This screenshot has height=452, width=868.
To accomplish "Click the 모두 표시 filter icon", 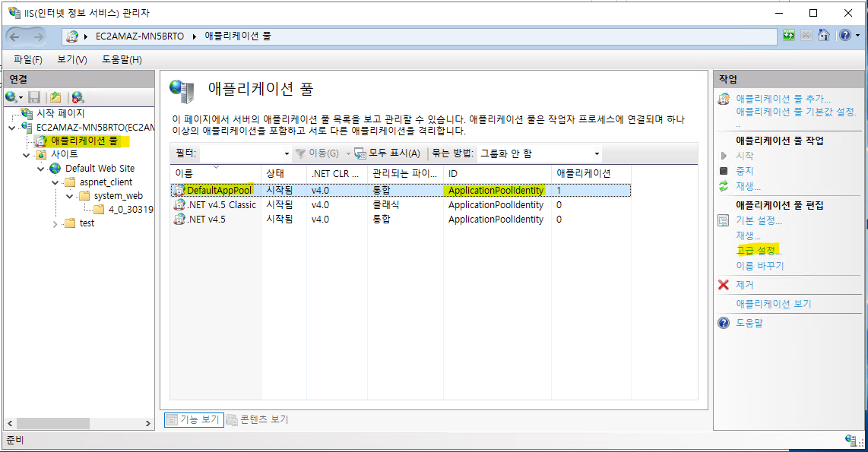I will pyautogui.click(x=360, y=153).
